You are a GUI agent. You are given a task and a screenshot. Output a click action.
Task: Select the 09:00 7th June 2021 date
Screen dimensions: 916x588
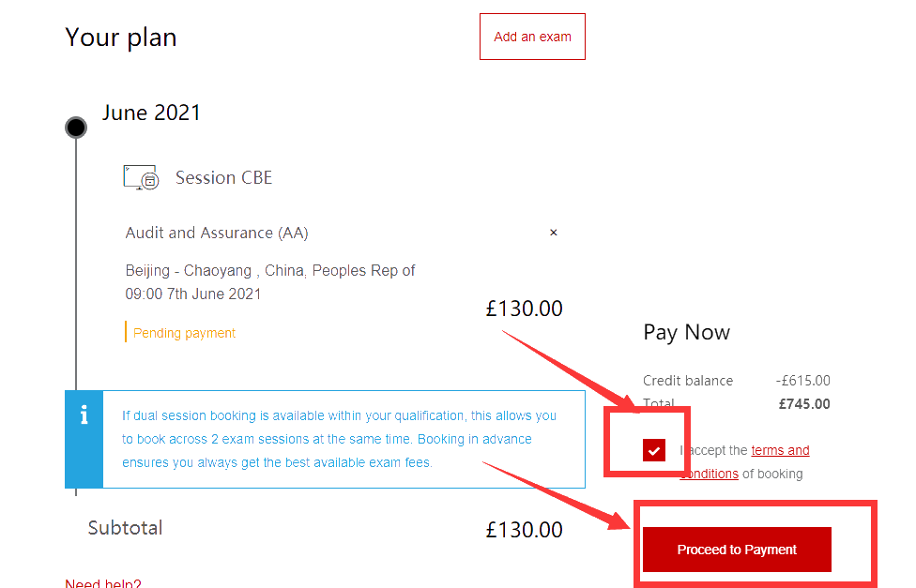193,294
